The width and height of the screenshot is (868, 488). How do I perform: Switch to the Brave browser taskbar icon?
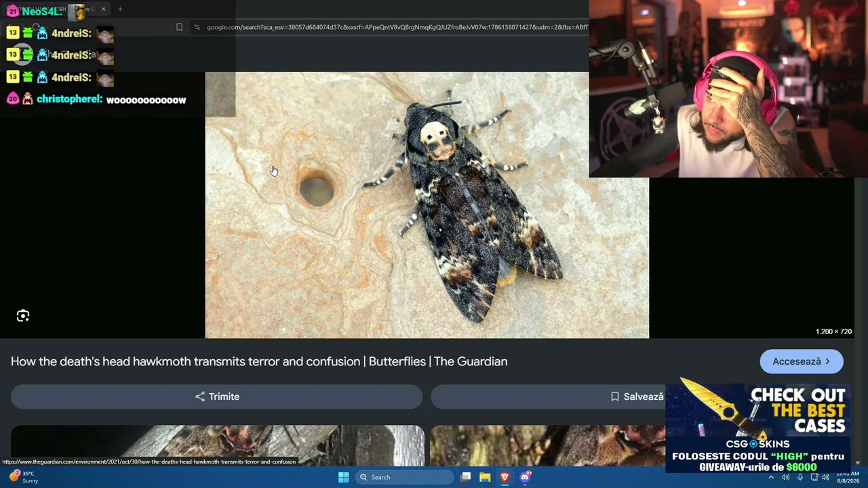click(505, 477)
